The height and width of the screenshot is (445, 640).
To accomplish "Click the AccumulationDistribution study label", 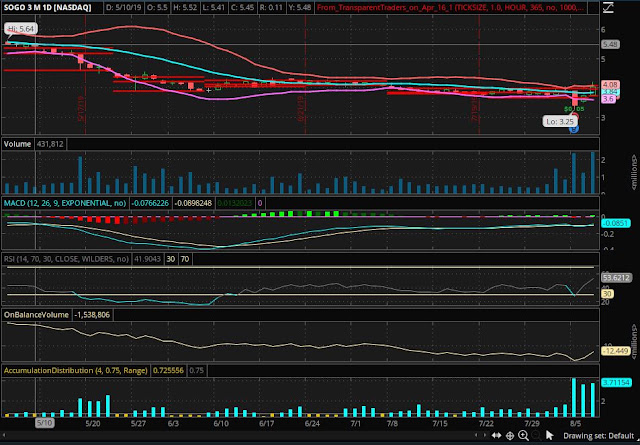I will (76, 371).
